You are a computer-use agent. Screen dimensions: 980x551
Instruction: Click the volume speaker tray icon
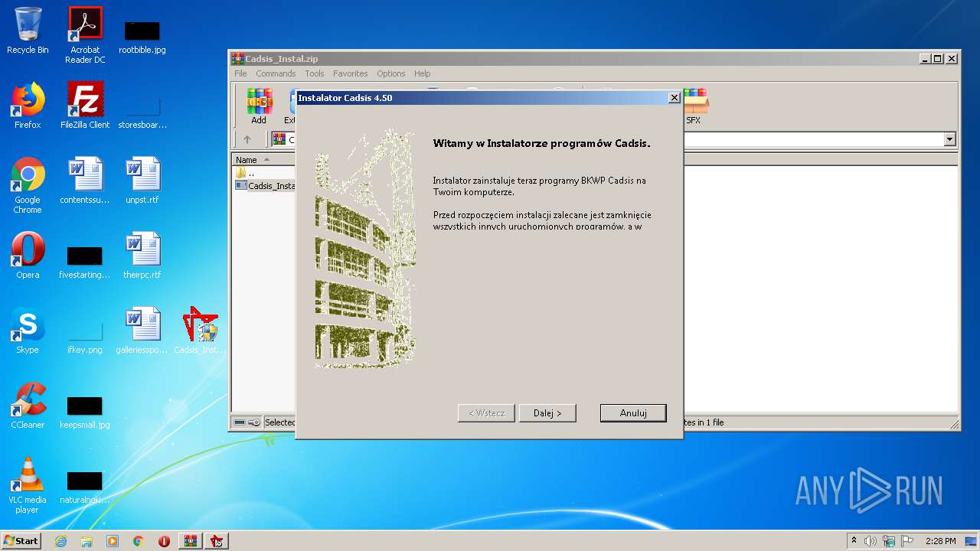[871, 541]
